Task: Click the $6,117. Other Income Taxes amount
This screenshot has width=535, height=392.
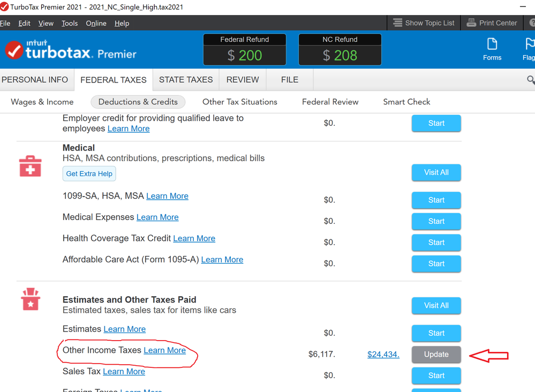Action: [x=322, y=354]
